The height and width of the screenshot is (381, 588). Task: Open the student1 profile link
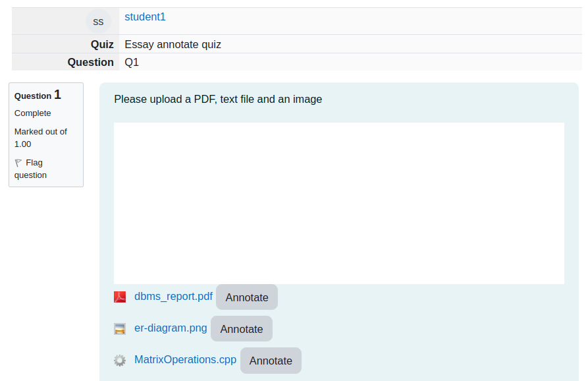pyautogui.click(x=145, y=17)
